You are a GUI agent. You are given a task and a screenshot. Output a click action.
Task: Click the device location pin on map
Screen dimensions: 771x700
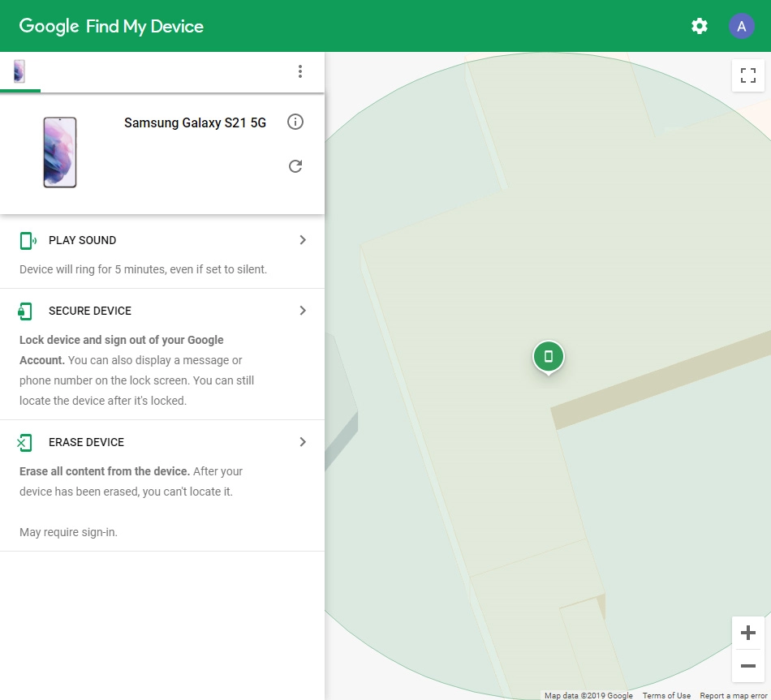pos(549,356)
